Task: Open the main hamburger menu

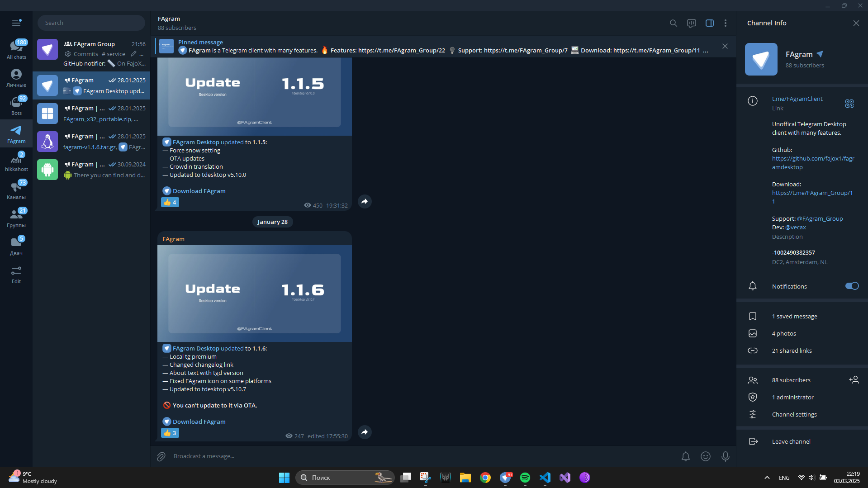Action: tap(16, 23)
